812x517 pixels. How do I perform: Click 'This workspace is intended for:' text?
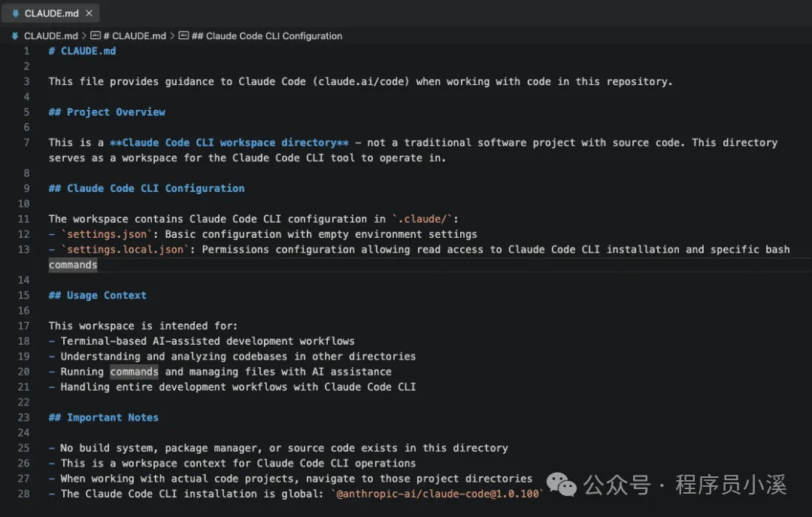click(x=143, y=326)
